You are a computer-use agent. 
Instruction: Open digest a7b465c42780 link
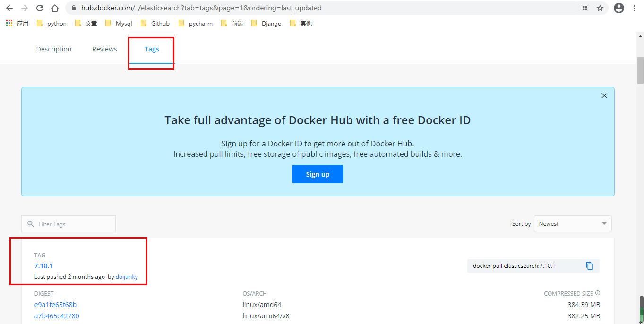click(57, 316)
